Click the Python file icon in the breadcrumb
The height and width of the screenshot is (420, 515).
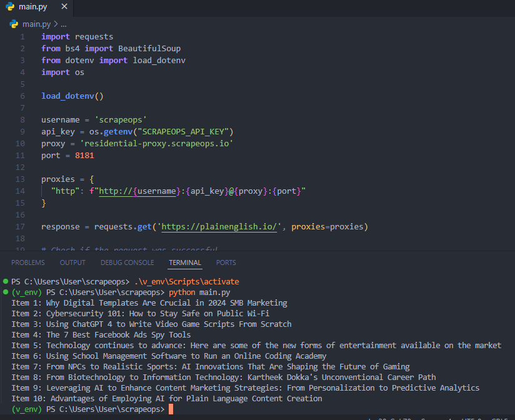[x=14, y=24]
